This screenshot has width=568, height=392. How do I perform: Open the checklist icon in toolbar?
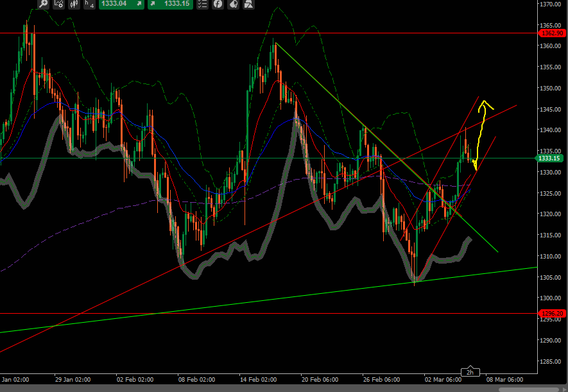tap(203, 4)
